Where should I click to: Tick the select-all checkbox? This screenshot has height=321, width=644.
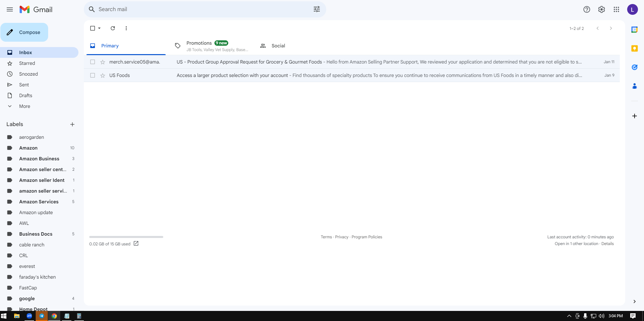pyautogui.click(x=93, y=28)
